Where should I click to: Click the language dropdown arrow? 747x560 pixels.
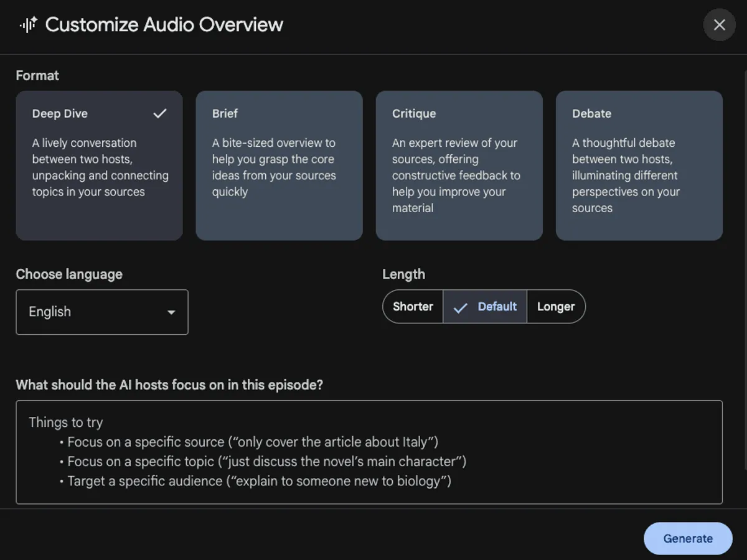(171, 312)
